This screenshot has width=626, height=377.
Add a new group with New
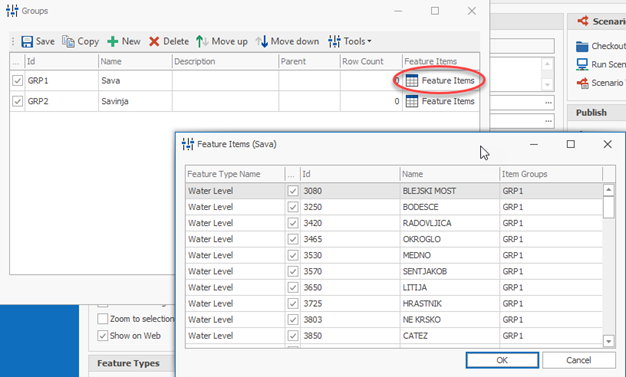pos(124,42)
